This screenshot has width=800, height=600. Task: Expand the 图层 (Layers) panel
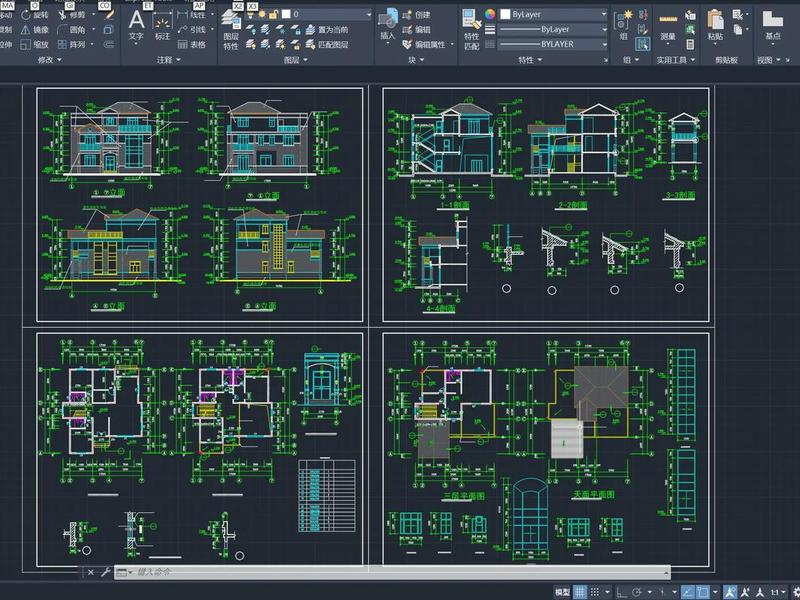tap(296, 60)
